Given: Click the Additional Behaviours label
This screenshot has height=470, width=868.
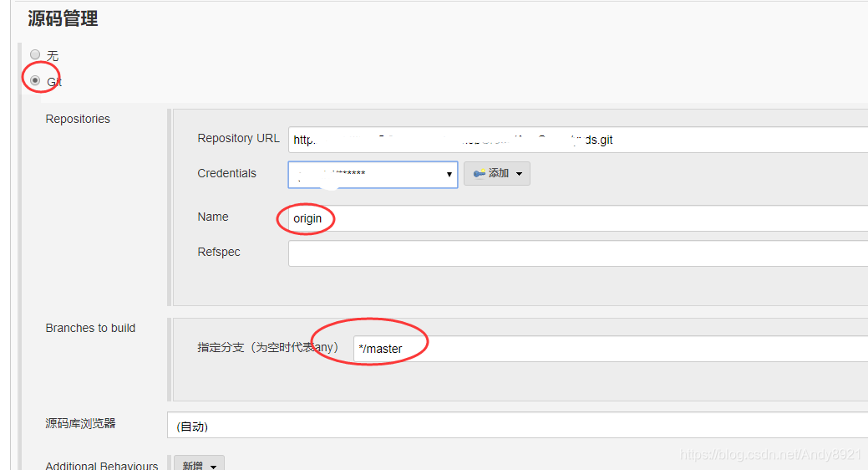Looking at the screenshot, I should [x=102, y=466].
